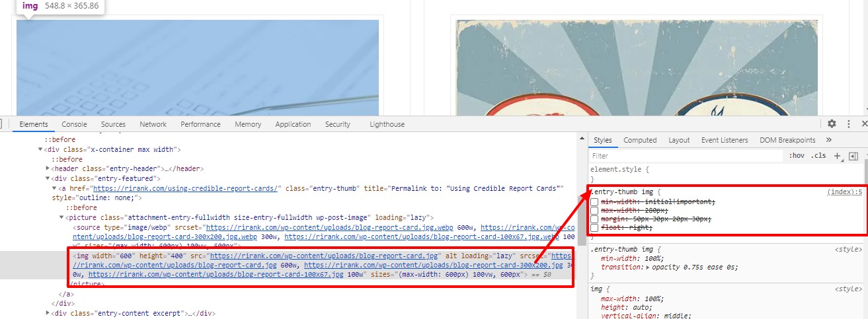Show more Styles pane tabs chevron
This screenshot has width=868, height=319.
click(828, 140)
